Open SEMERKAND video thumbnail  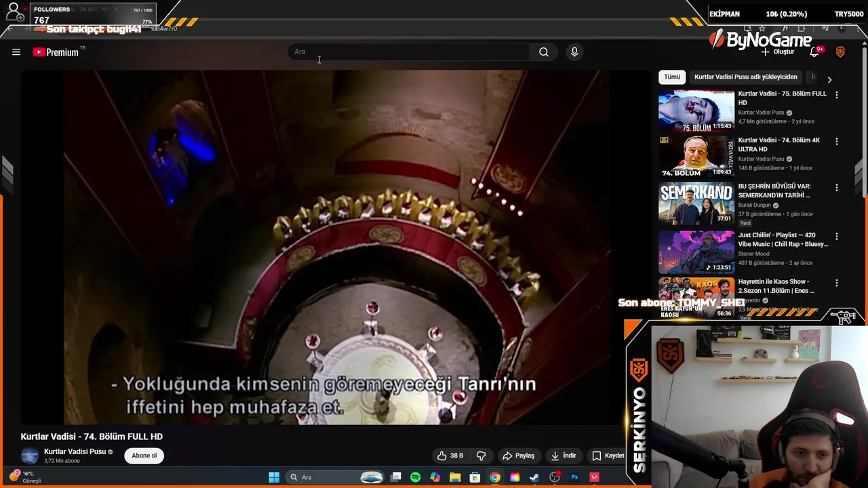click(x=696, y=203)
